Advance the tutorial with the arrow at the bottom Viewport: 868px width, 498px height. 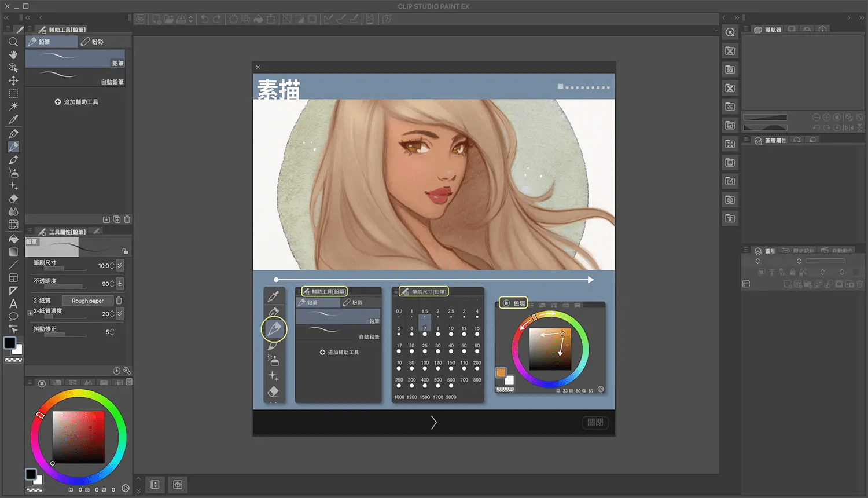[433, 422]
